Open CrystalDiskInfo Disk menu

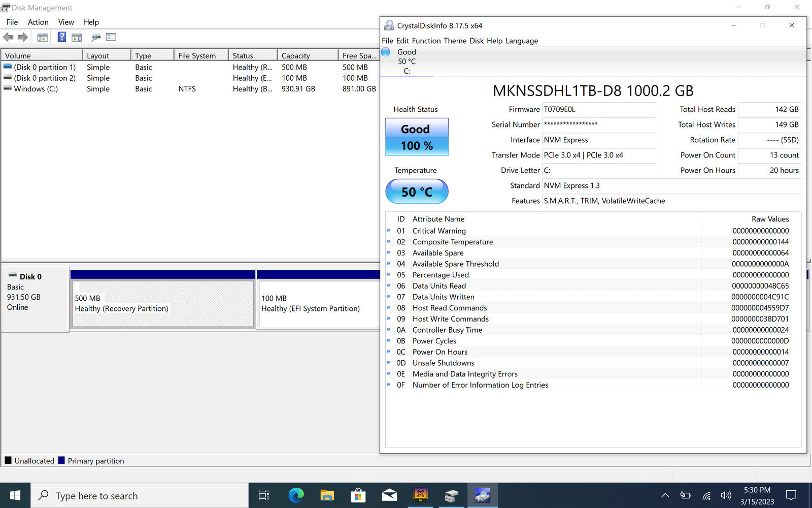[477, 41]
